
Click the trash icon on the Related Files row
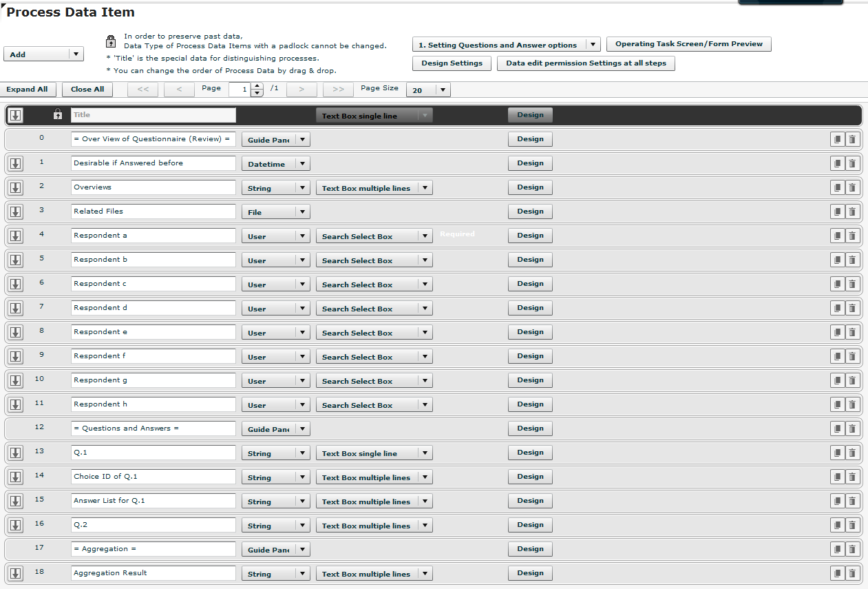coord(852,211)
